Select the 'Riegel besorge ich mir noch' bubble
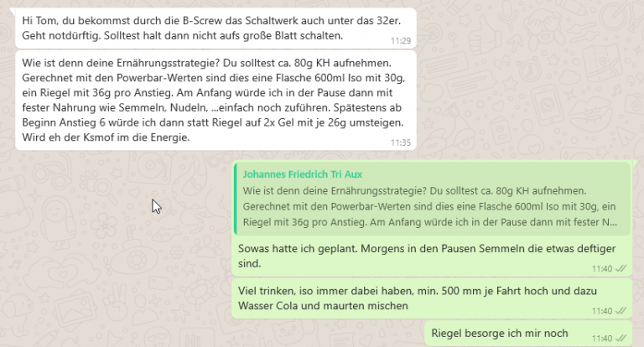The width and height of the screenshot is (644, 347). tap(528, 334)
